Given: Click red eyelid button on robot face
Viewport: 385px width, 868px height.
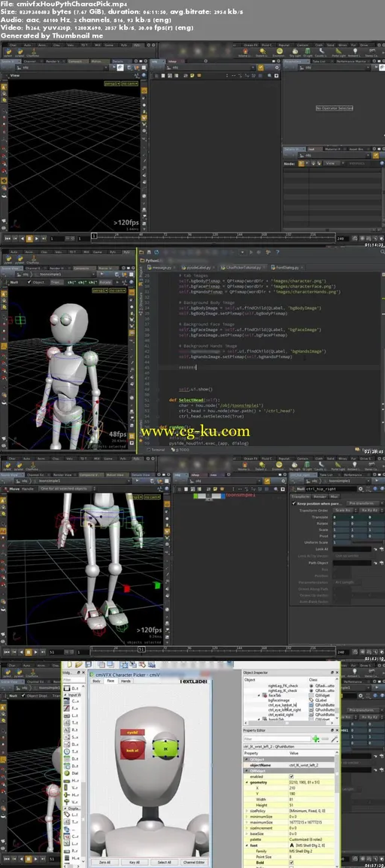Looking at the screenshot, I should point(132,732).
